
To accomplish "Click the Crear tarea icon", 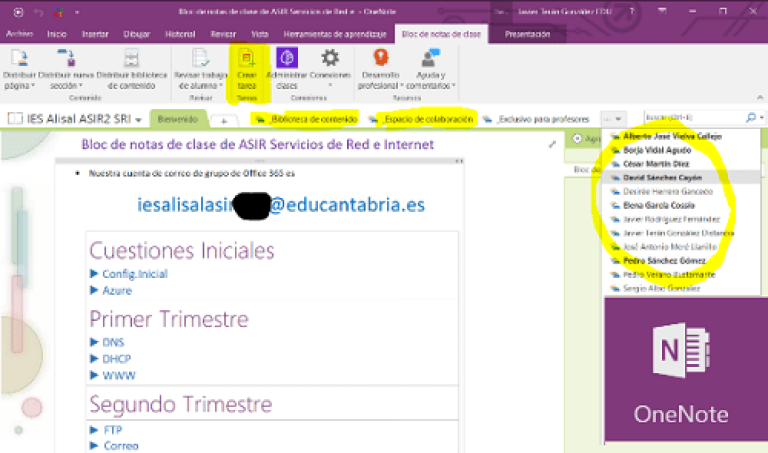I will coord(246,58).
